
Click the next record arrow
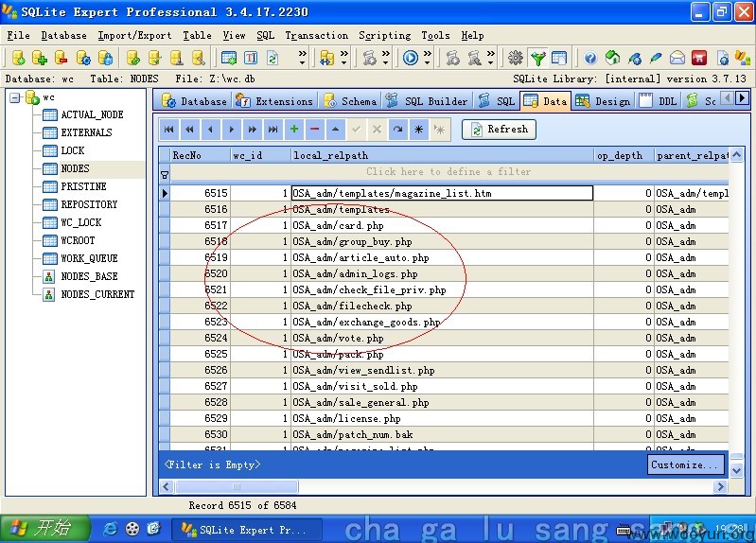(232, 130)
